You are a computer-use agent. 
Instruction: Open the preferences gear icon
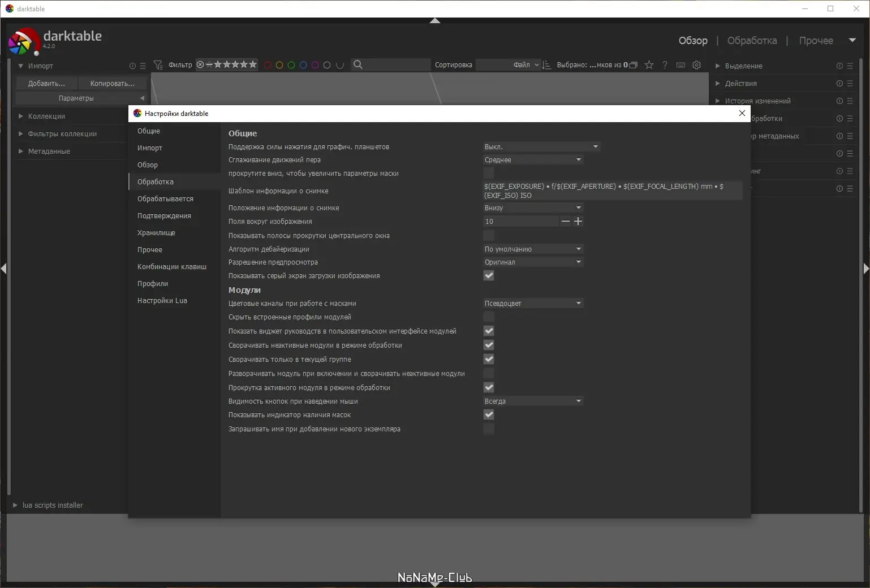pos(696,65)
